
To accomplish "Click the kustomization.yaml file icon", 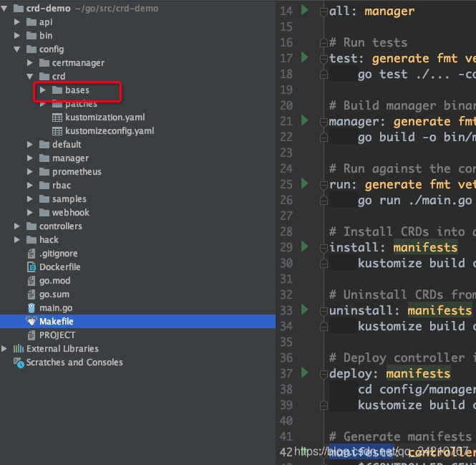I will coord(57,118).
